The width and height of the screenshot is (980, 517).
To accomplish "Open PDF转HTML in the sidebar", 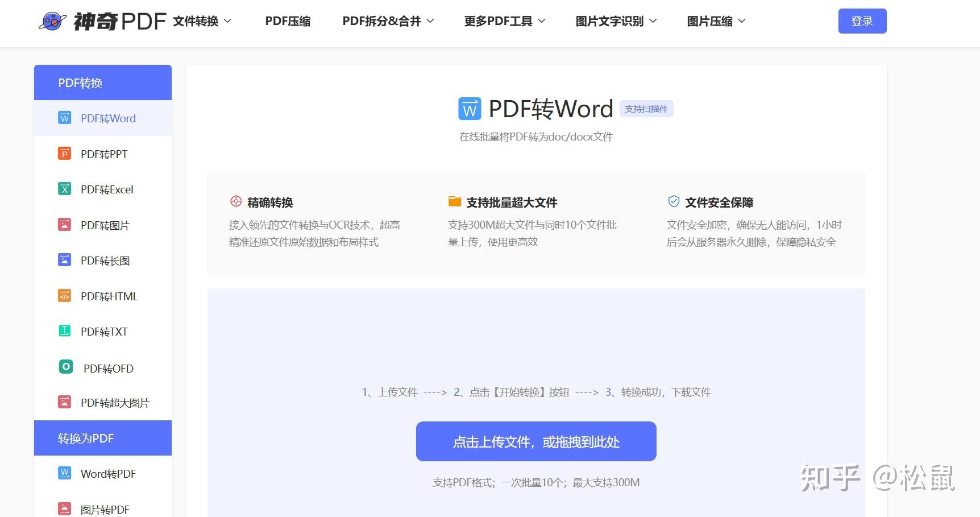I will 103,296.
